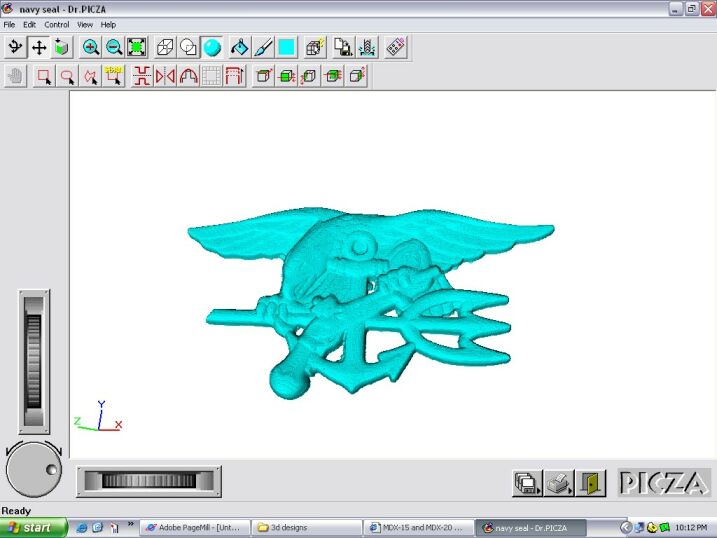
Task: Click the mirror/flip tool icon
Action: (x=165, y=76)
